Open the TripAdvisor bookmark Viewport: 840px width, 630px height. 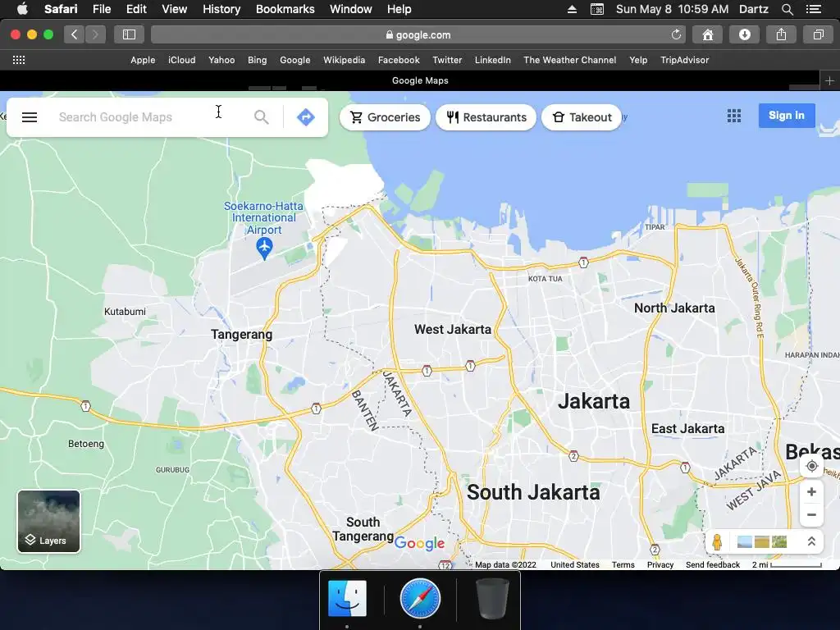pos(684,60)
